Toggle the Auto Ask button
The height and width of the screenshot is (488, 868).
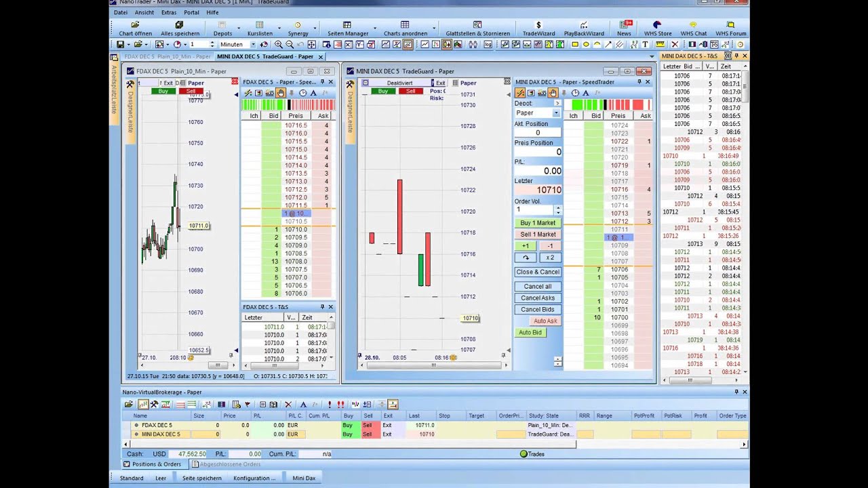tap(545, 321)
